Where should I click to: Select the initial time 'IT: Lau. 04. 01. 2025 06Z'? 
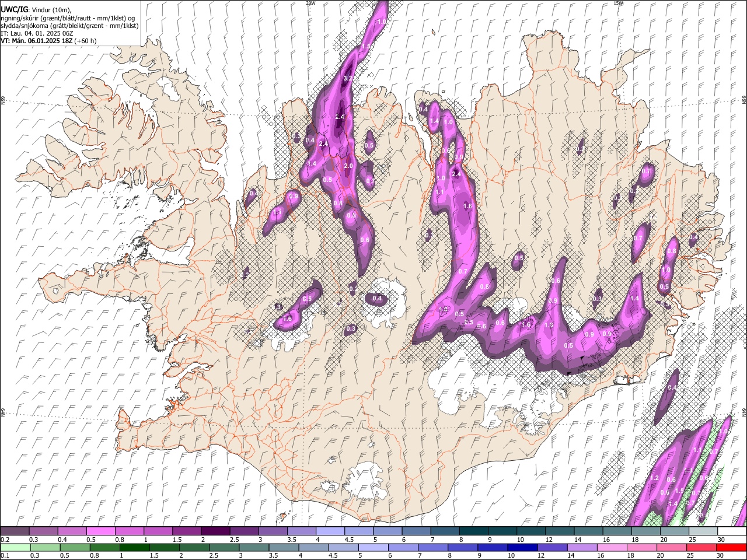(37, 33)
